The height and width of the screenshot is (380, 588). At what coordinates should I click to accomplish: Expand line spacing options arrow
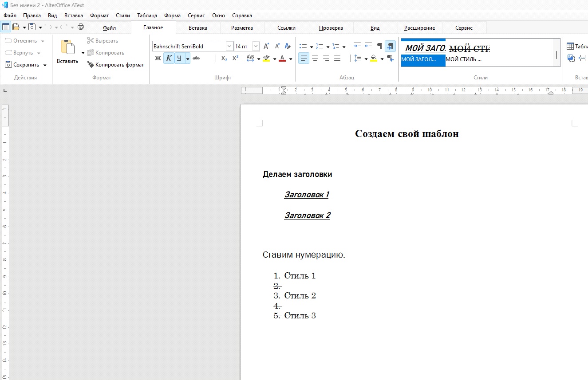click(x=366, y=59)
